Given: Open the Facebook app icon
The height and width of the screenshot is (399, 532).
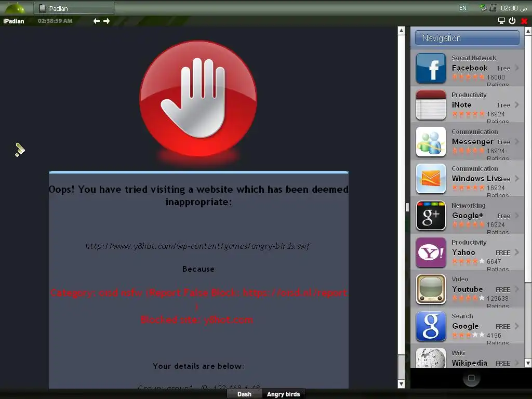Looking at the screenshot, I should (x=431, y=68).
